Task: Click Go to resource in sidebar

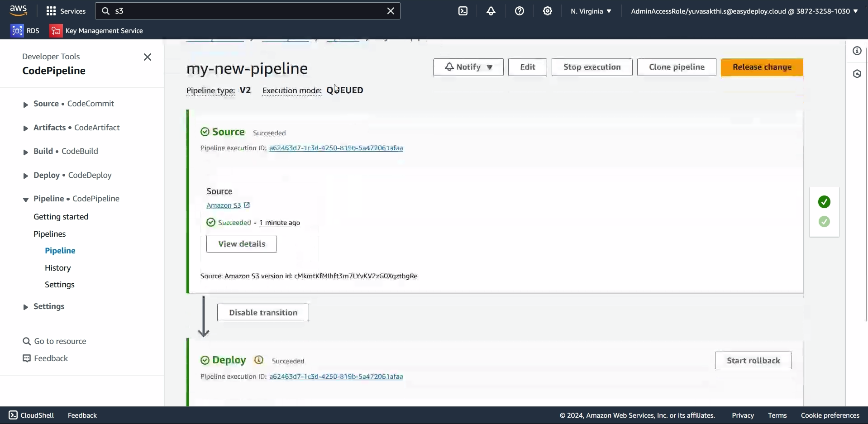Action: 60,341
